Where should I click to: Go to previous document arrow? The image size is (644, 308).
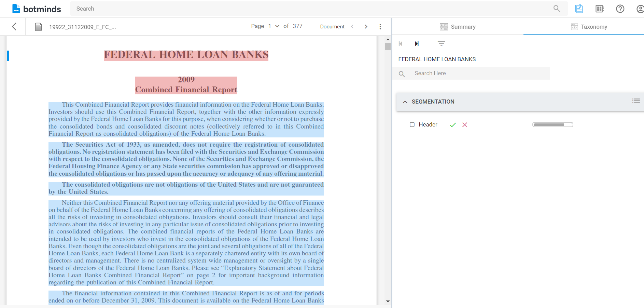(x=352, y=27)
